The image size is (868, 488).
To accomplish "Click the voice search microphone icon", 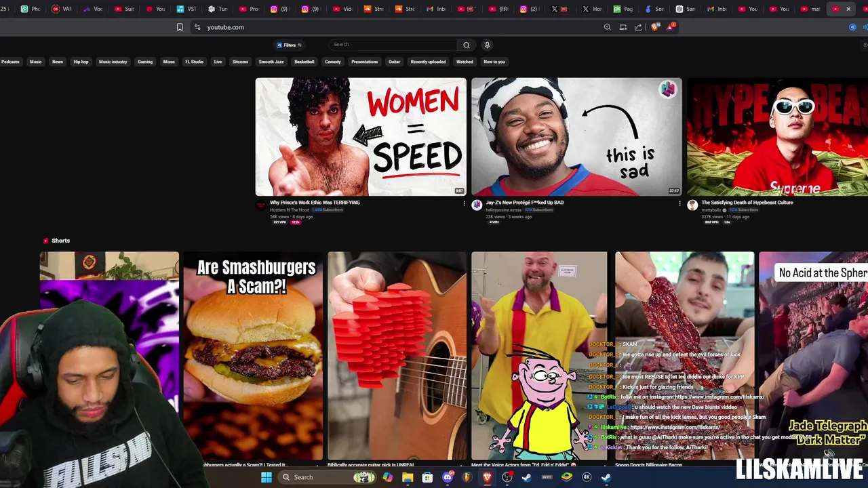I will (x=487, y=45).
